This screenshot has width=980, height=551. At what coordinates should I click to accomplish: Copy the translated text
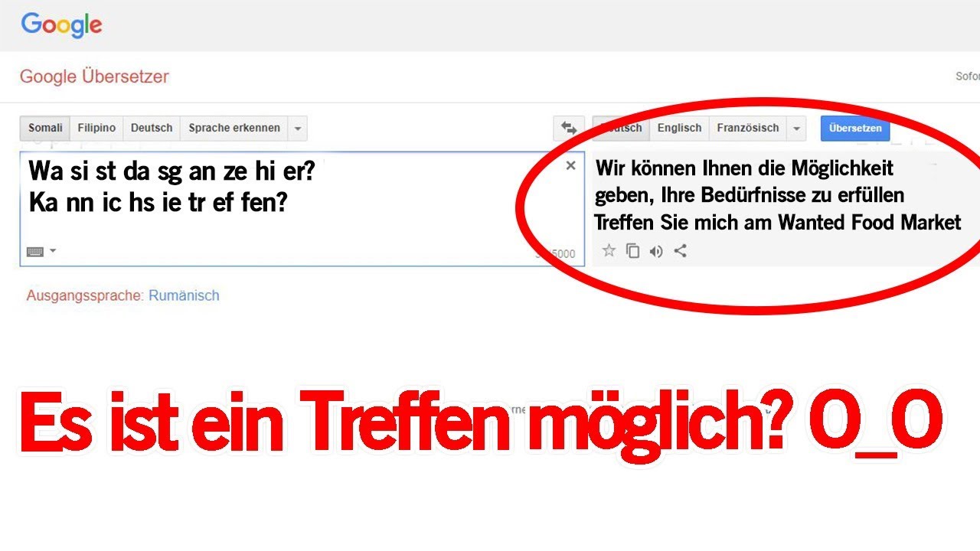(632, 250)
